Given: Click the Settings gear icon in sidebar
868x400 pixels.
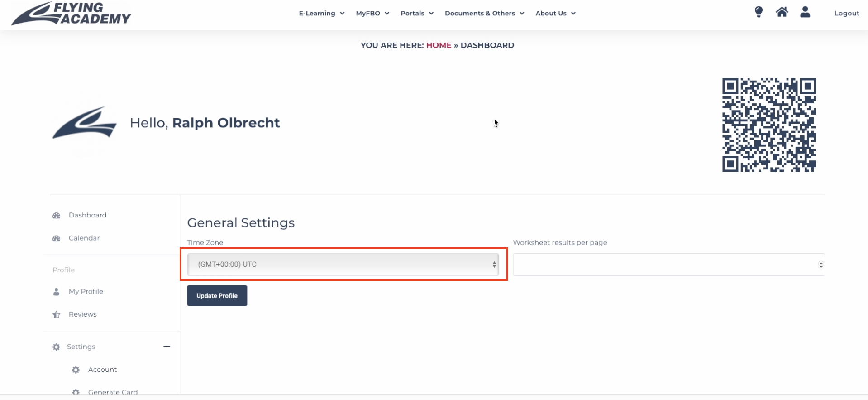Looking at the screenshot, I should click(56, 347).
